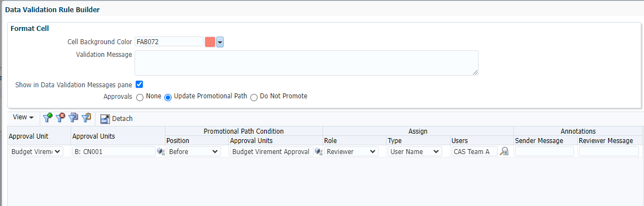Open the user search icon next to CAS Team A

(504, 152)
